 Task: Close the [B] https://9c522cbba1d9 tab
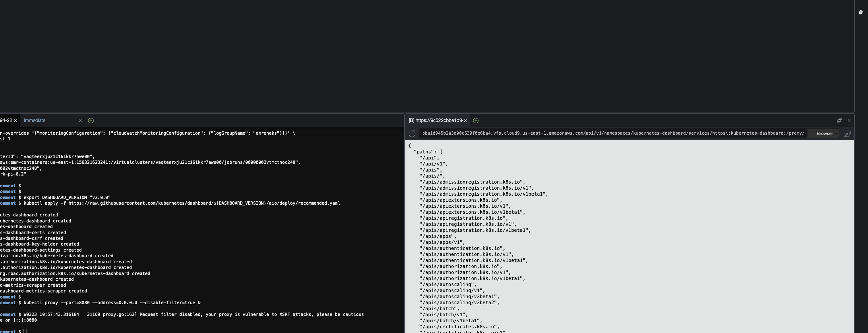(465, 120)
